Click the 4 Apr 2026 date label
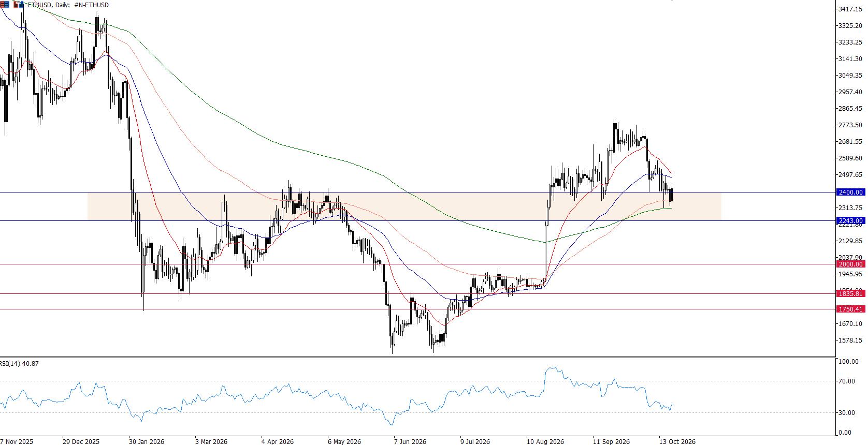This screenshot has width=868, height=445. (x=278, y=442)
